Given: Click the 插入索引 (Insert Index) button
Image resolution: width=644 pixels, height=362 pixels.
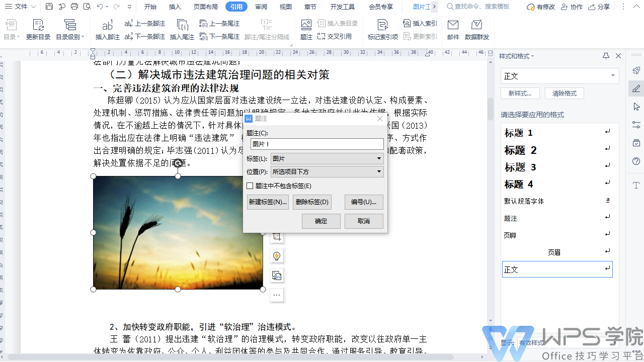Looking at the screenshot, I should point(420,24).
